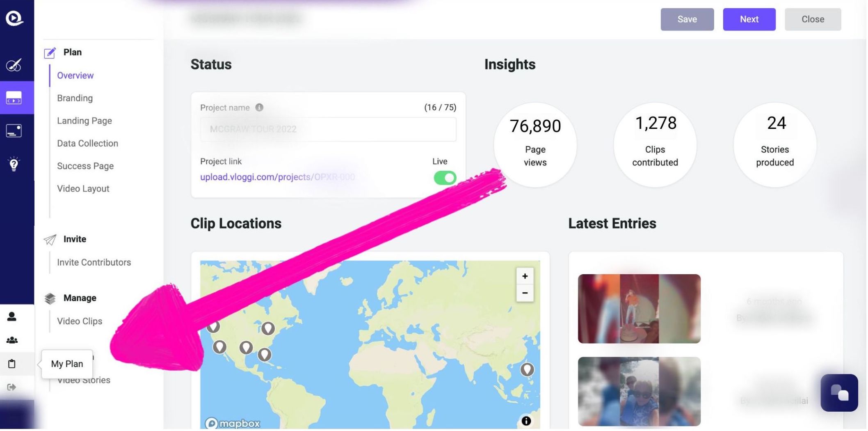Image resolution: width=868 pixels, height=431 pixels.
Task: Open the team members icon
Action: click(12, 340)
